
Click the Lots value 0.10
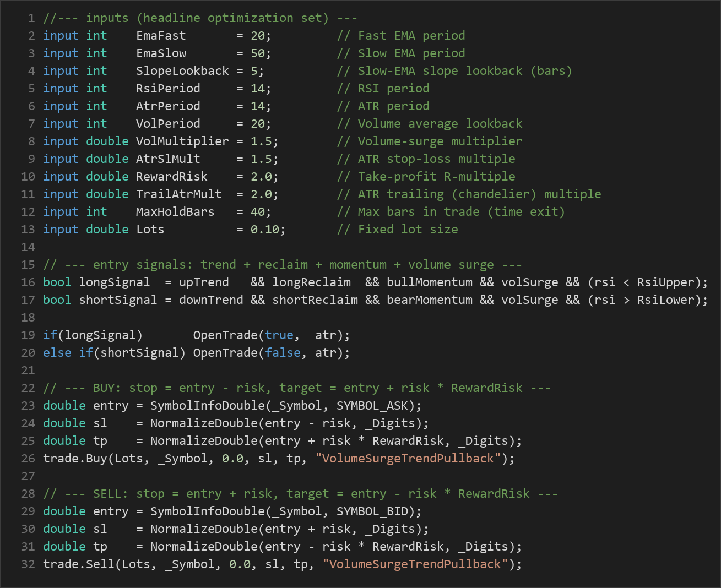[x=264, y=230]
